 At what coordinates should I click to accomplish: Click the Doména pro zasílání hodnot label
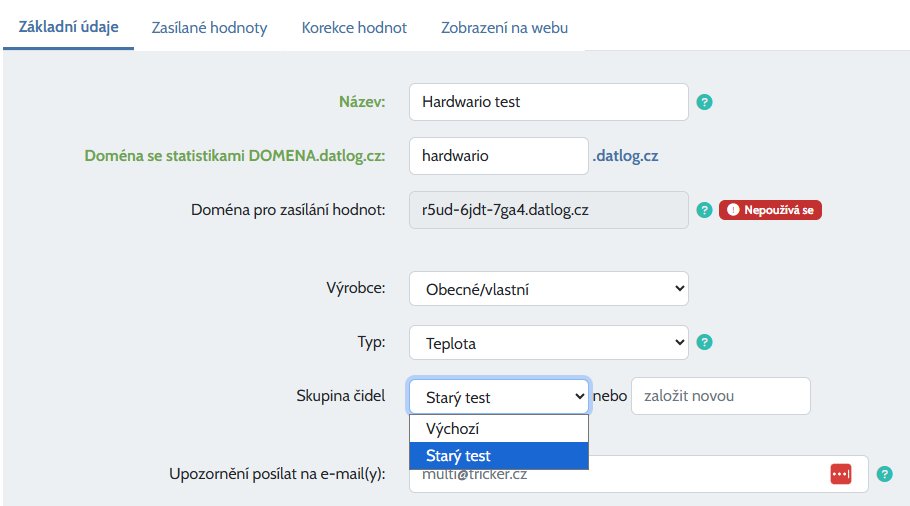tap(288, 210)
